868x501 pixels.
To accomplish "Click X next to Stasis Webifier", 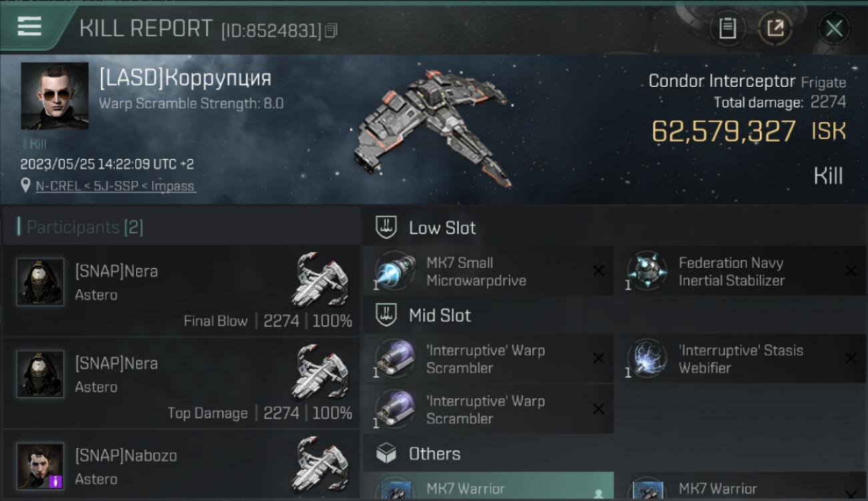I will 851,358.
